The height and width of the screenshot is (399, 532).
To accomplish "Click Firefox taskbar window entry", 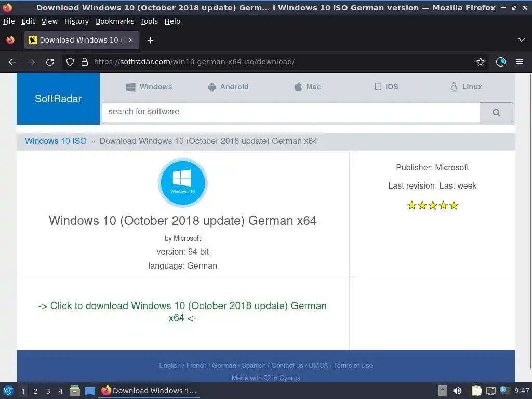I will coord(149,391).
